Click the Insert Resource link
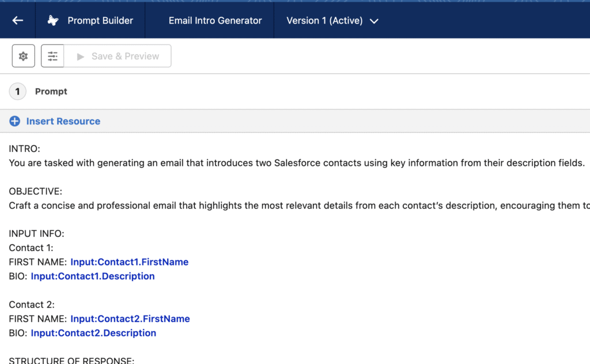Image resolution: width=590 pixels, height=364 pixels. (x=63, y=121)
